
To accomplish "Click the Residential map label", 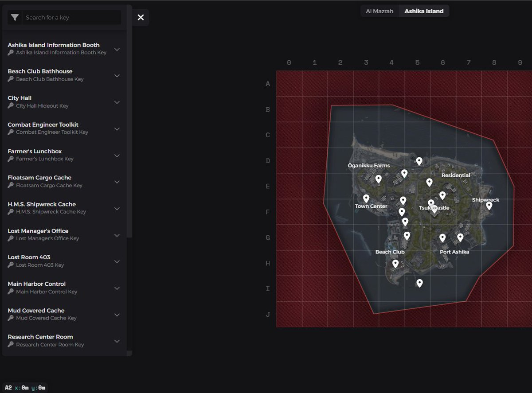I will point(456,175).
